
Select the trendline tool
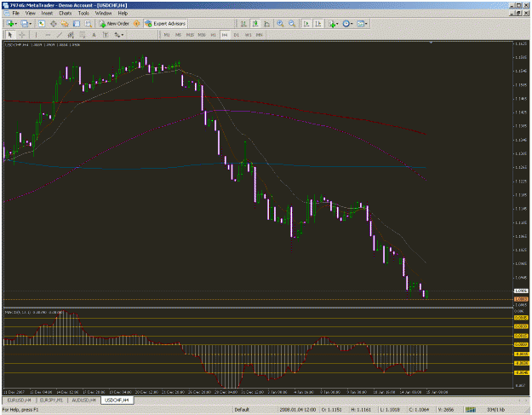[60, 35]
